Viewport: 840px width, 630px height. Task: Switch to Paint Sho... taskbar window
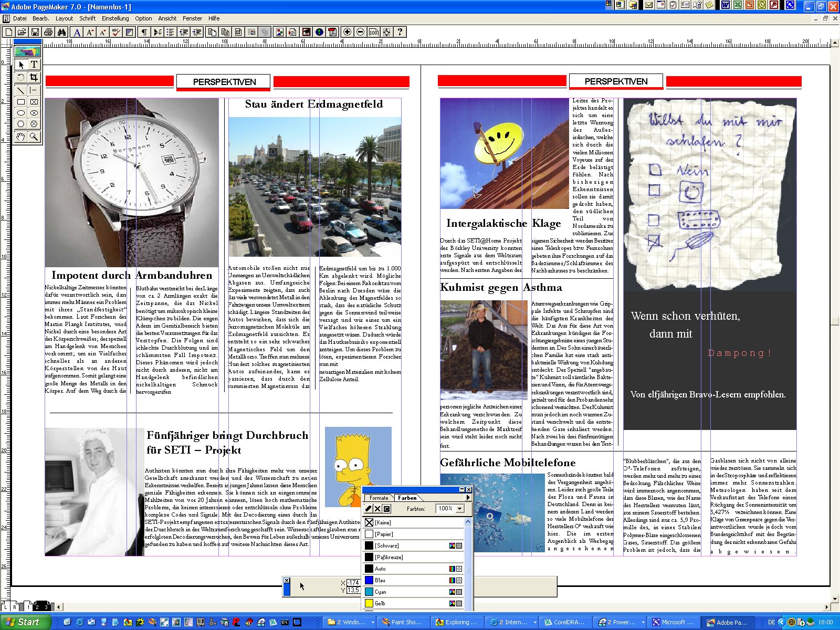(403, 622)
